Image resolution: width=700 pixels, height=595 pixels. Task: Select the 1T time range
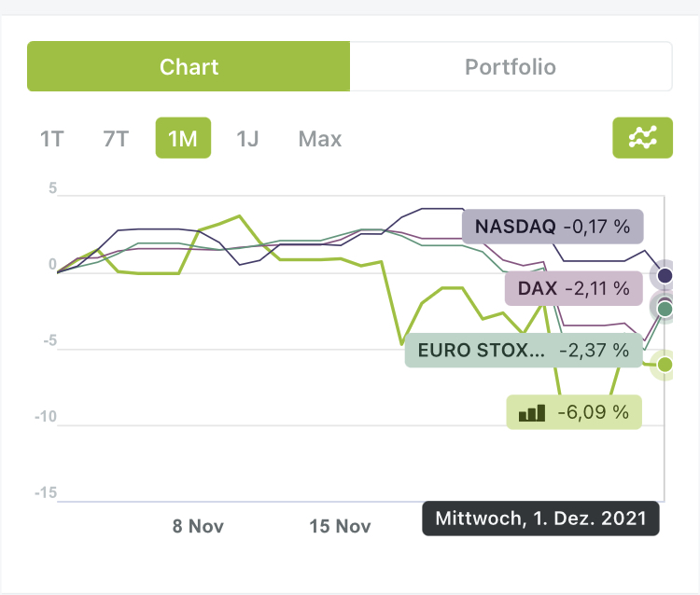(52, 139)
